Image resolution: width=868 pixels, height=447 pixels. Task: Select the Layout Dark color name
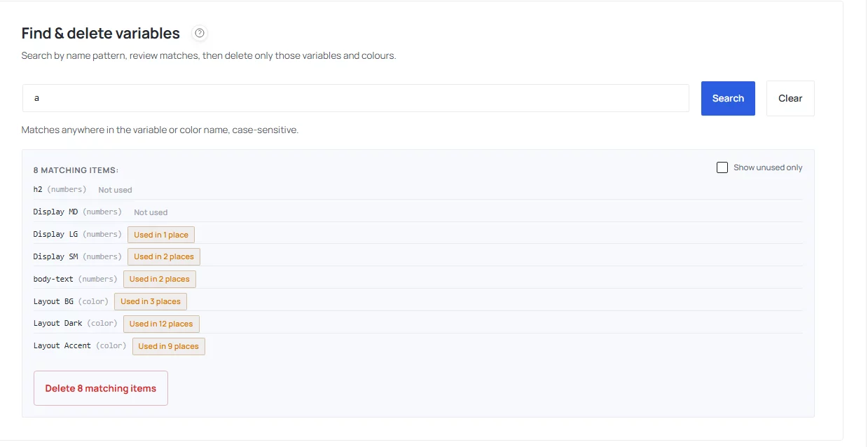pyautogui.click(x=58, y=324)
